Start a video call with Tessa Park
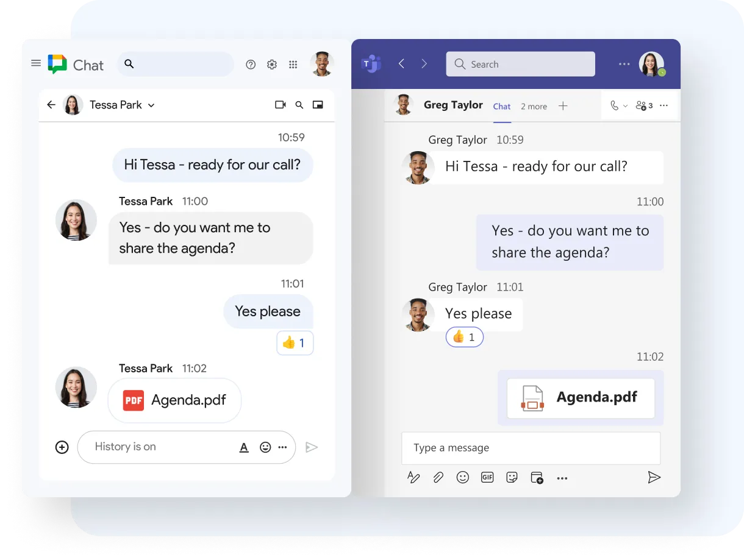Viewport: 744px width, 560px height. point(281,105)
